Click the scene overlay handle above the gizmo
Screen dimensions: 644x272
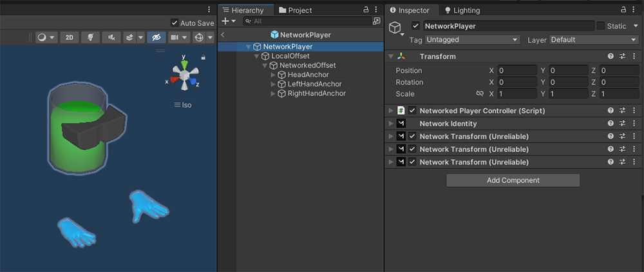click(160, 51)
